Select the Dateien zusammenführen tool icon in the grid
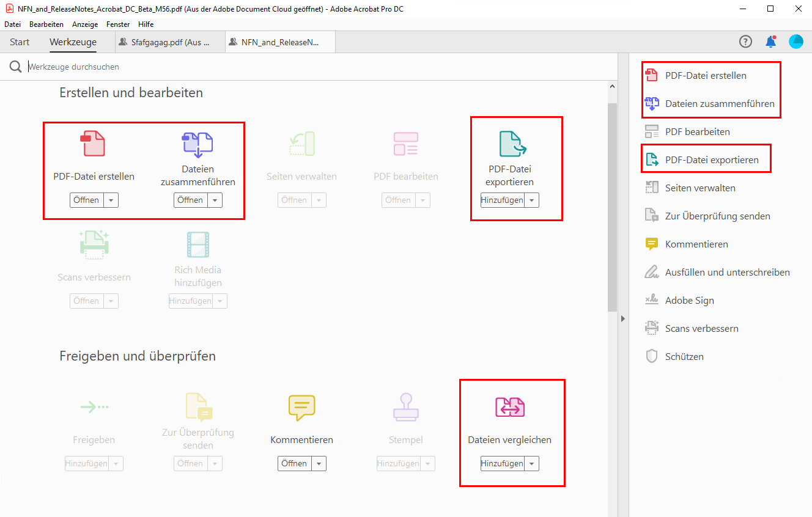This screenshot has height=517, width=812. [197, 144]
